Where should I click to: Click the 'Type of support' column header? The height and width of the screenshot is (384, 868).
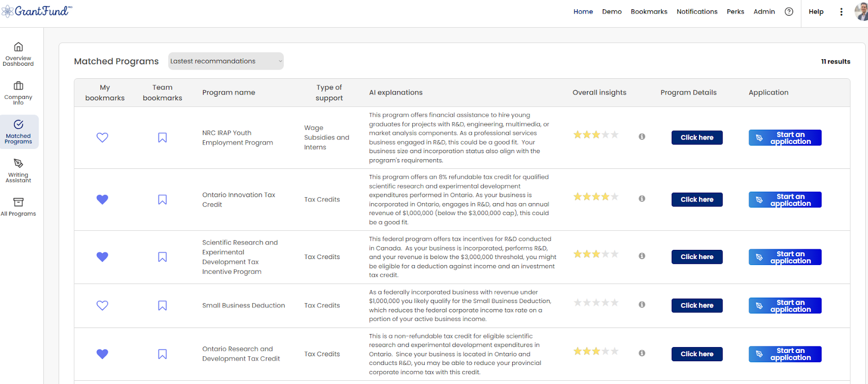[x=329, y=92]
